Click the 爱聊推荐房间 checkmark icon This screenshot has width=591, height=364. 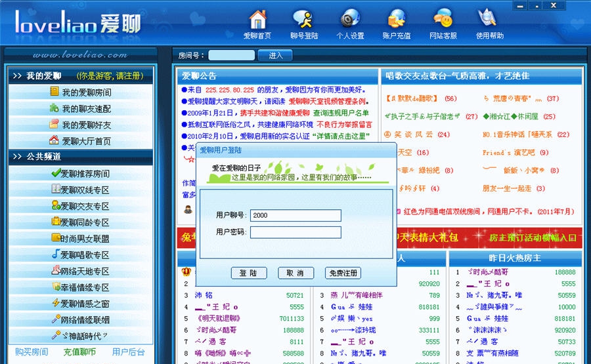(56, 172)
